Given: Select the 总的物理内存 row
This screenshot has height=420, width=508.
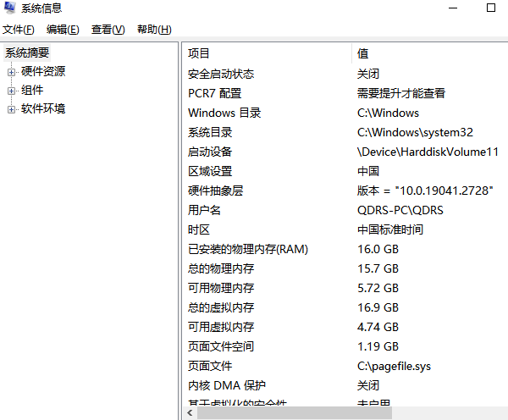Looking at the screenshot, I should click(x=345, y=268).
